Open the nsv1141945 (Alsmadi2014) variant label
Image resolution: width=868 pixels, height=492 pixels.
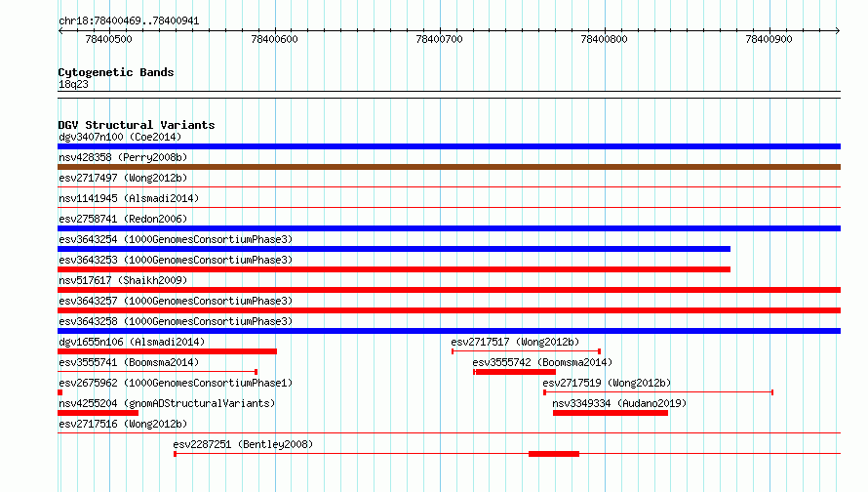coord(129,198)
